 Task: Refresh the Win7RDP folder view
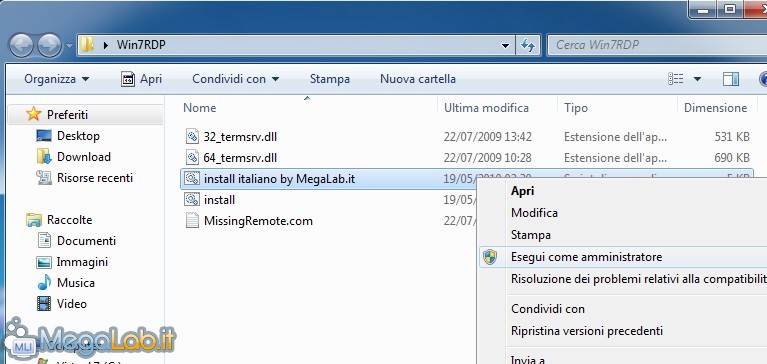(527, 45)
